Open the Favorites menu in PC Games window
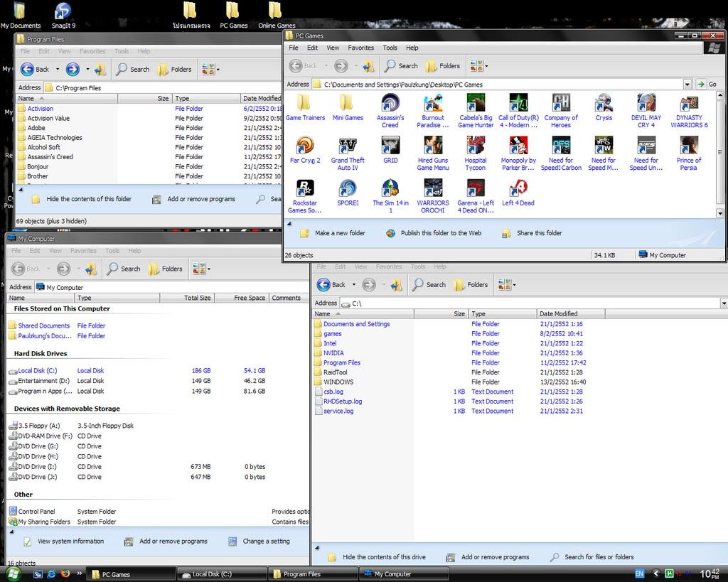The height and width of the screenshot is (582, 728). pos(360,48)
